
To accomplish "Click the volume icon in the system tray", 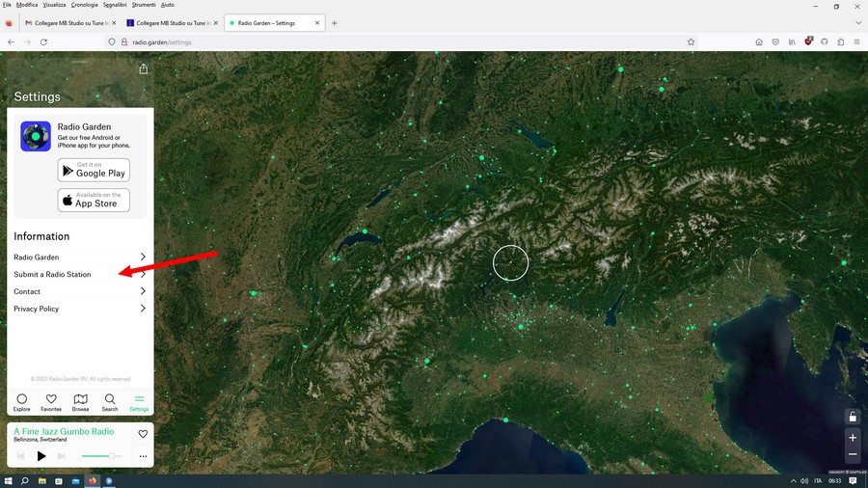I will 804,481.
